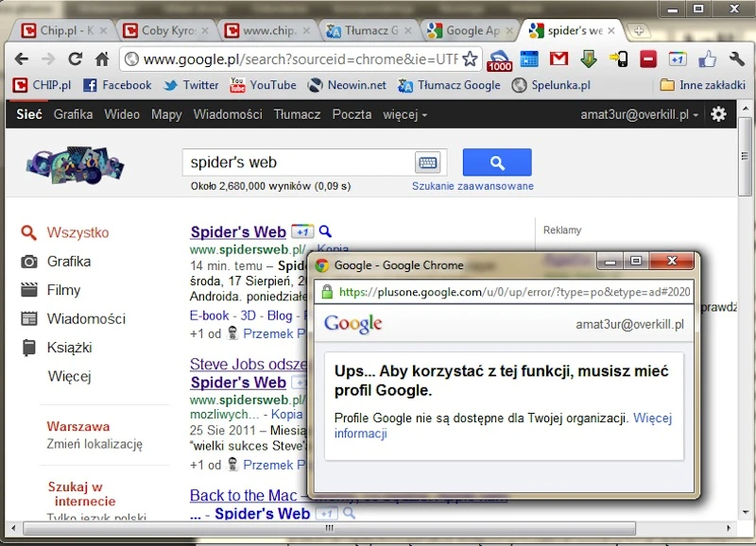Click the browser forward arrow
756x546 pixels.
point(48,60)
